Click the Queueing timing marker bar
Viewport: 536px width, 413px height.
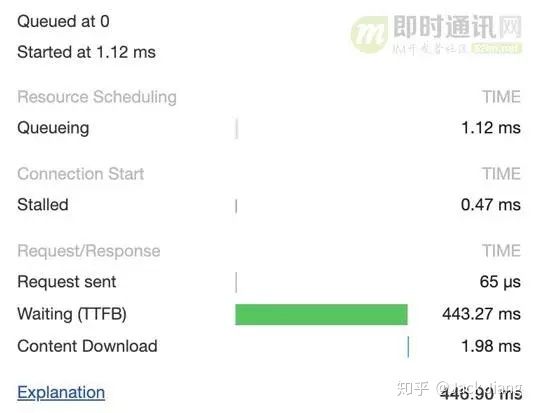(237, 128)
